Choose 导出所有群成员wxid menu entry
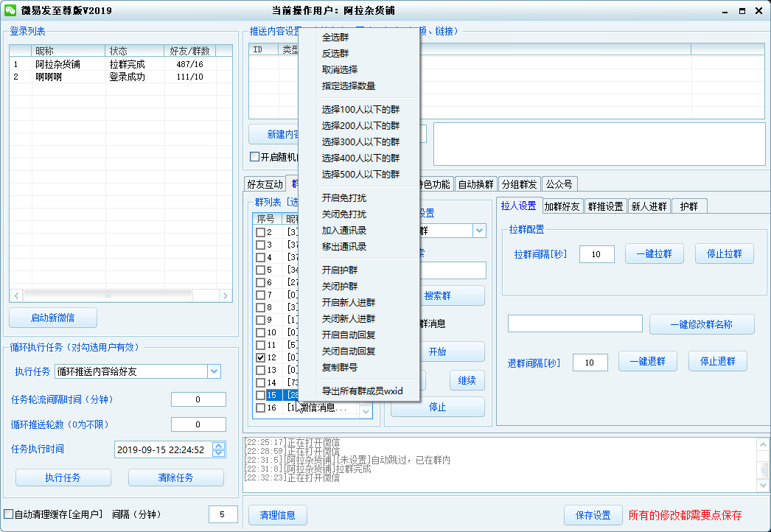 [363, 391]
